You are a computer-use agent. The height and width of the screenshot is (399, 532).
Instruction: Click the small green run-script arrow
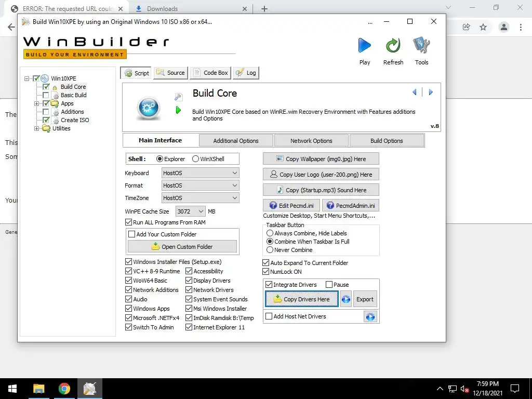pyautogui.click(x=179, y=110)
